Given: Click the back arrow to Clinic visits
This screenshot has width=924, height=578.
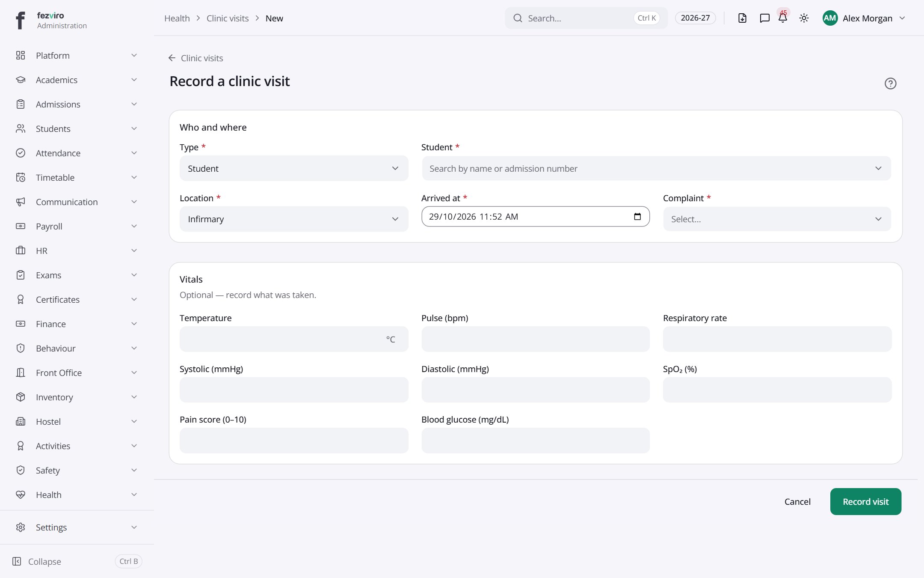Looking at the screenshot, I should [x=172, y=58].
